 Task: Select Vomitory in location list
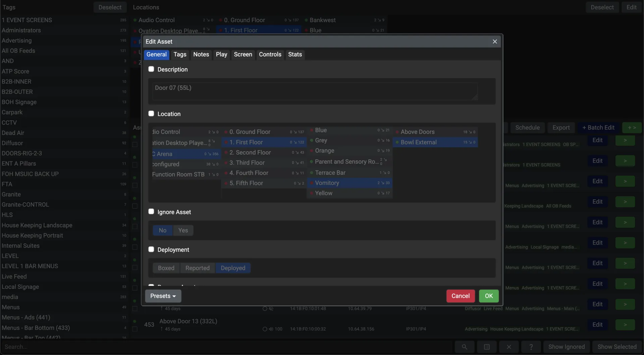350,183
